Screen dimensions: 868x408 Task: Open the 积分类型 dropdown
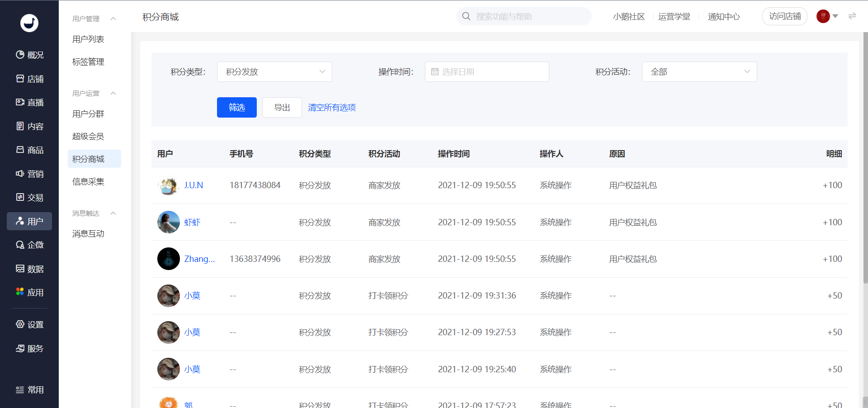pyautogui.click(x=274, y=71)
